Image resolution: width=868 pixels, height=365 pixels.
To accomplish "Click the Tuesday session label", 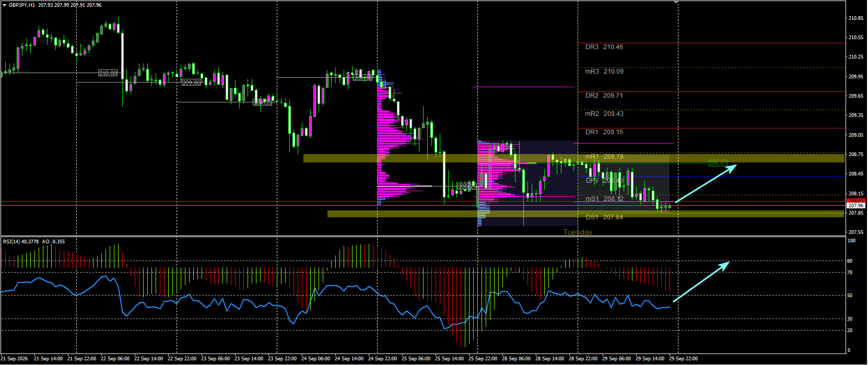I will click(x=578, y=232).
